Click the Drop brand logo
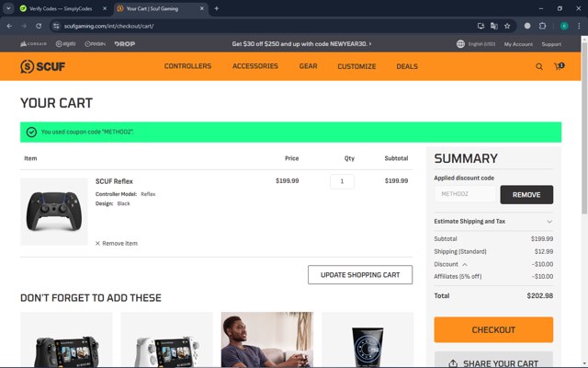 click(125, 44)
